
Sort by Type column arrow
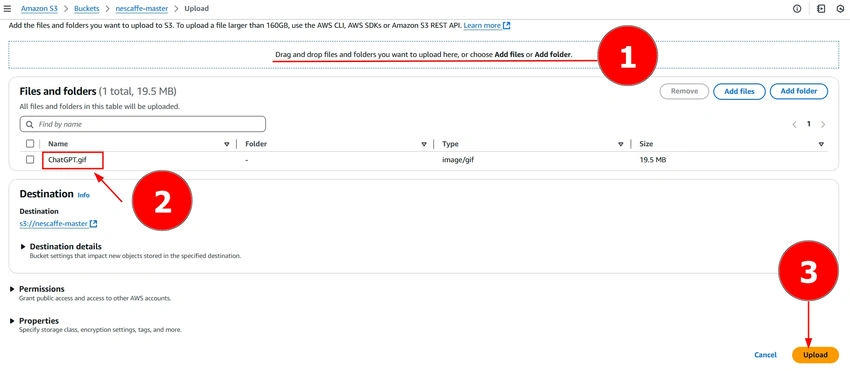621,144
